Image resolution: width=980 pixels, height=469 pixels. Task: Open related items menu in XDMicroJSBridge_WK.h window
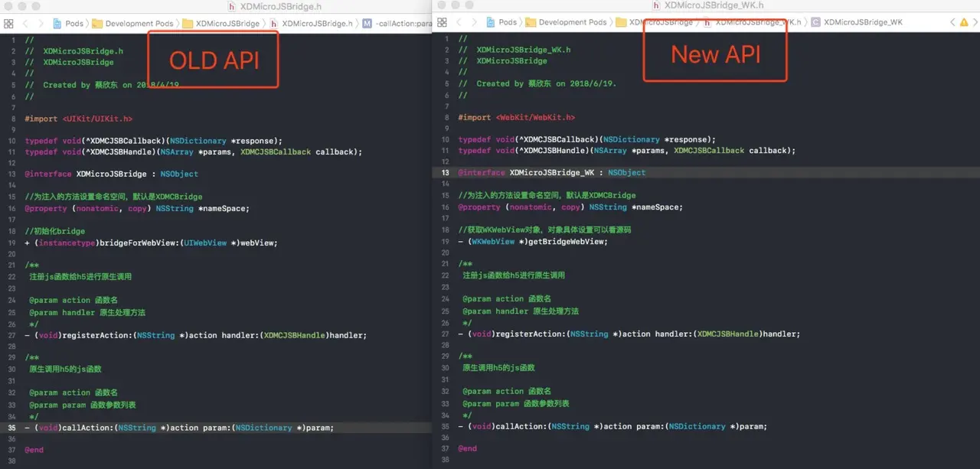click(x=443, y=22)
